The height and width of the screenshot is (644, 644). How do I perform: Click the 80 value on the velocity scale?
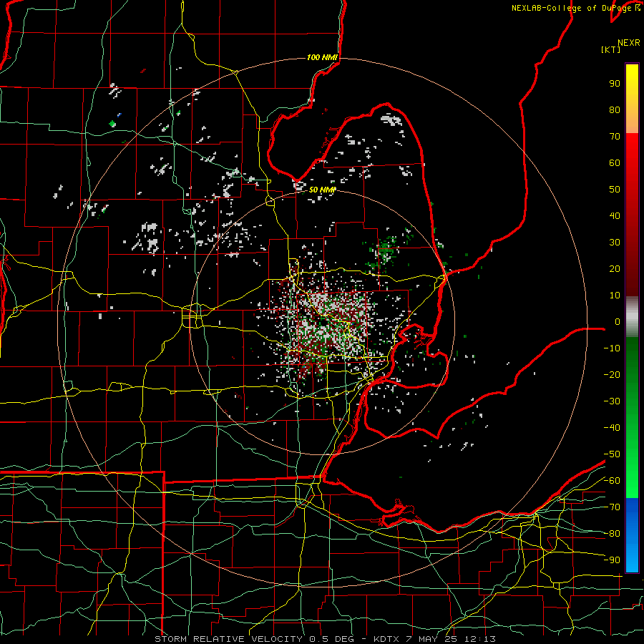coord(615,109)
